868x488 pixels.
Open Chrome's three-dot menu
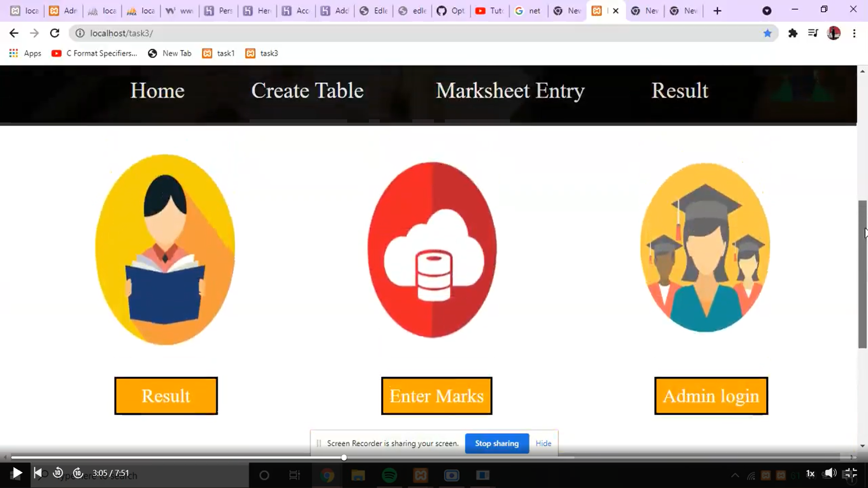tap(854, 33)
